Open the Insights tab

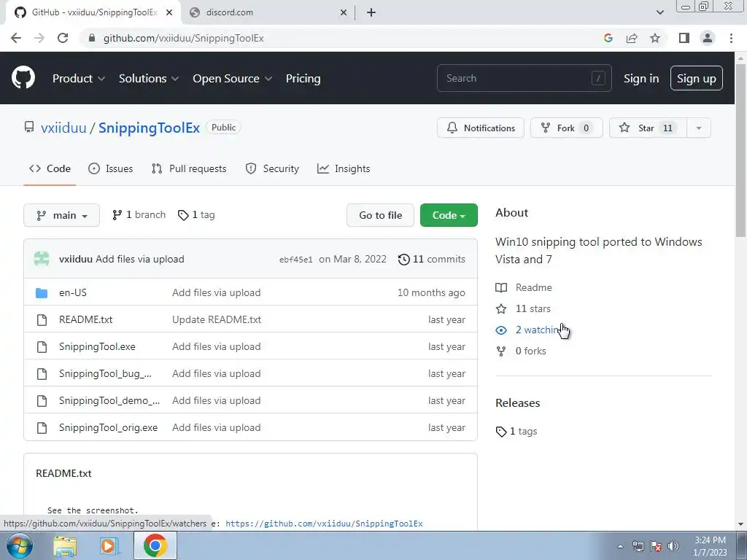point(344,168)
